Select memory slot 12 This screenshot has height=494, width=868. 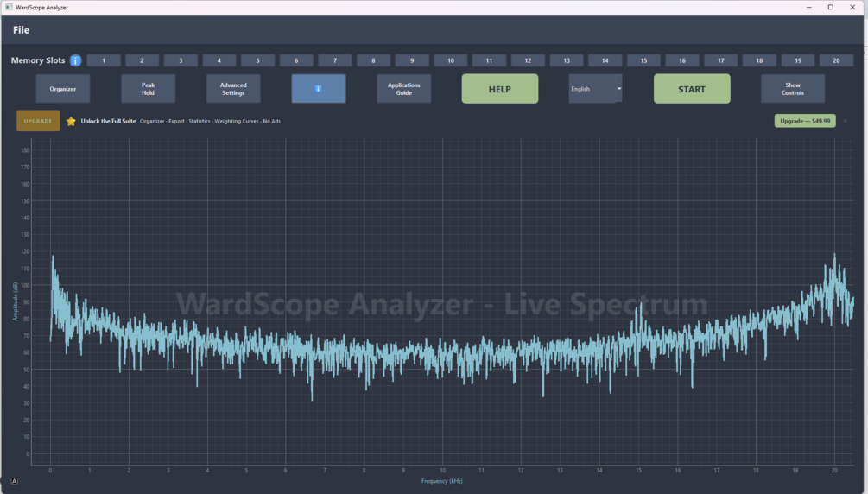click(x=528, y=60)
